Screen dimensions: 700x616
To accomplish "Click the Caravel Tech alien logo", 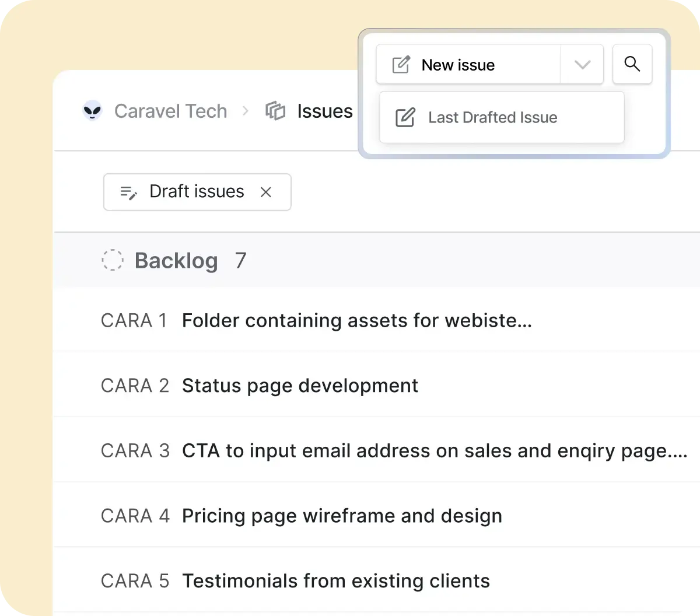I will 92,111.
